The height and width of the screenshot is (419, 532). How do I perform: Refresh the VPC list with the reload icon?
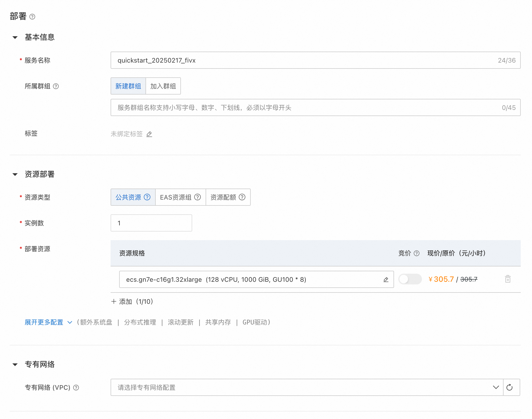point(510,387)
